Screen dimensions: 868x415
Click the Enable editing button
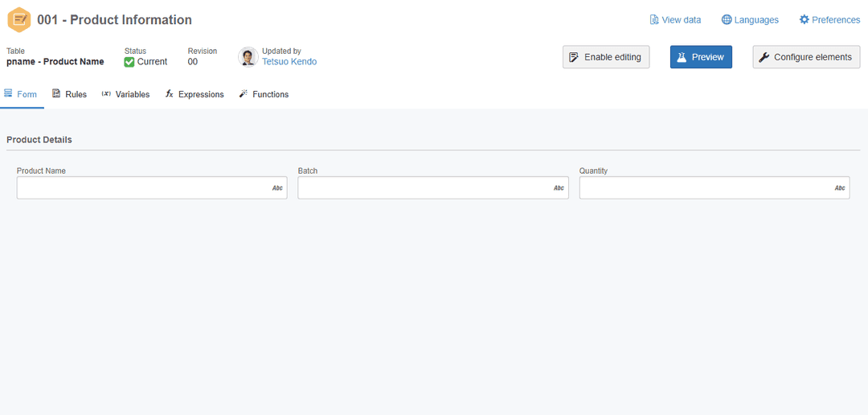606,57
